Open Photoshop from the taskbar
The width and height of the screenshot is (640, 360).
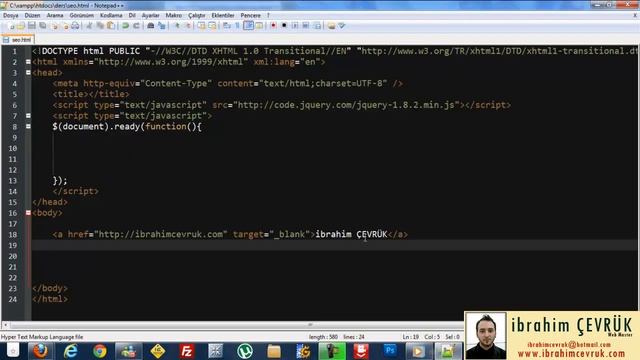(x=390, y=351)
